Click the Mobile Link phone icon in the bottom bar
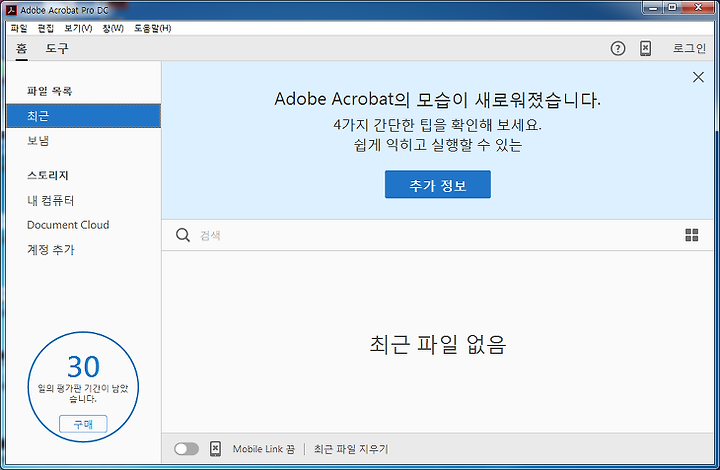720x470 pixels. pos(215,448)
